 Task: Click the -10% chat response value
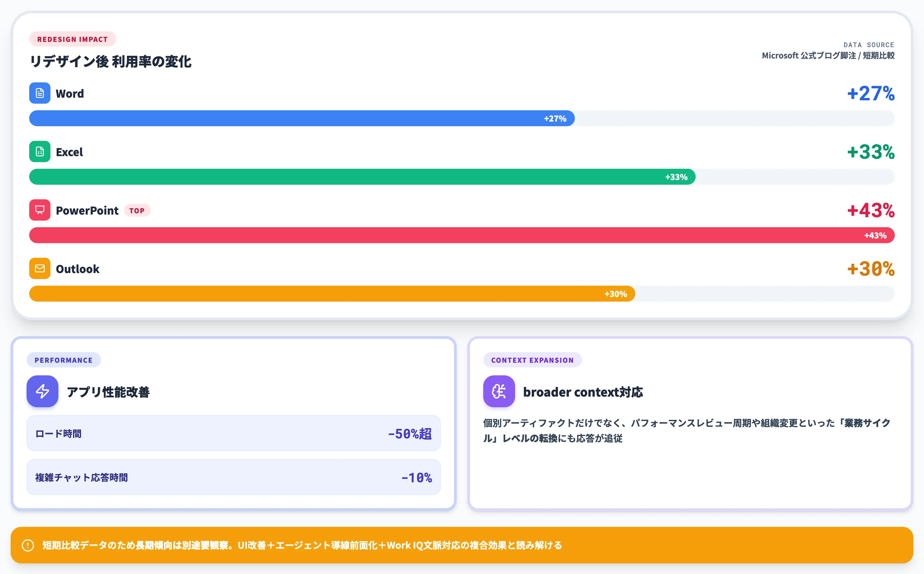(x=417, y=477)
